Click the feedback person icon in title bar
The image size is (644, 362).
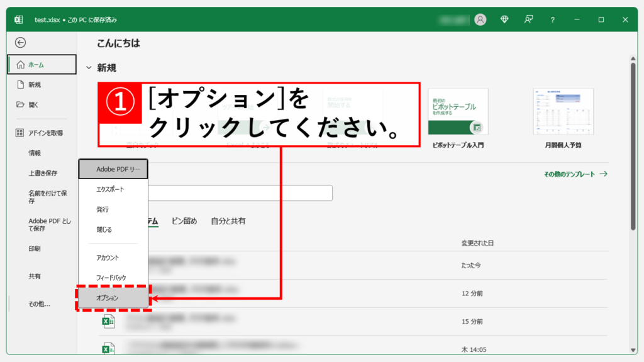tap(529, 19)
